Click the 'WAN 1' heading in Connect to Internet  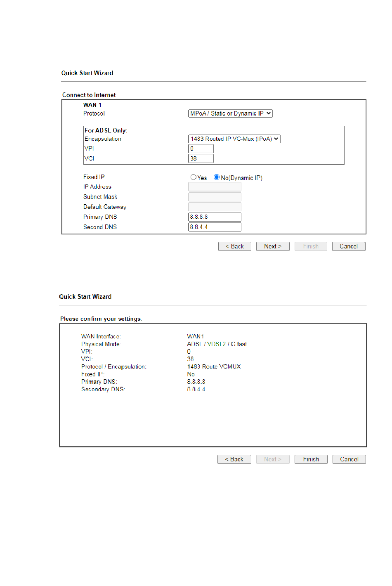click(x=92, y=105)
